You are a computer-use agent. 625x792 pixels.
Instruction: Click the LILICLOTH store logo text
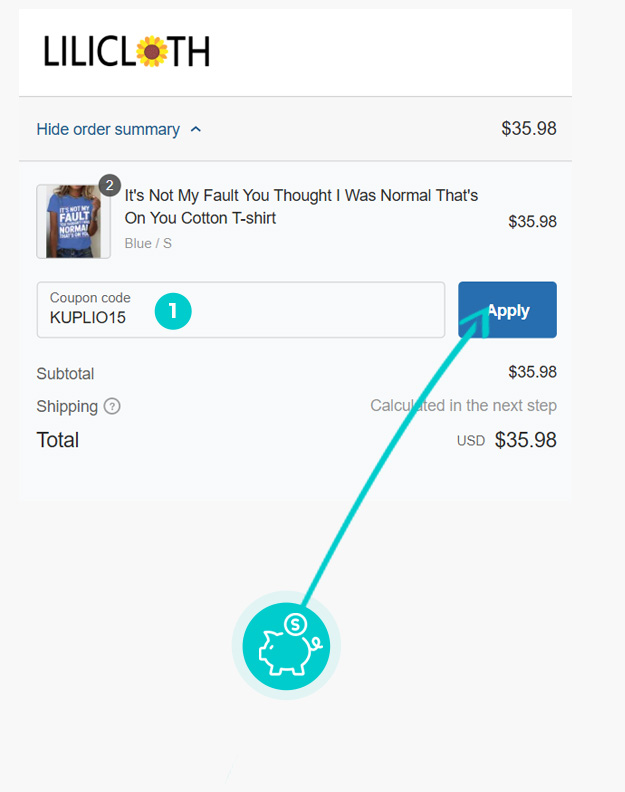[126, 51]
